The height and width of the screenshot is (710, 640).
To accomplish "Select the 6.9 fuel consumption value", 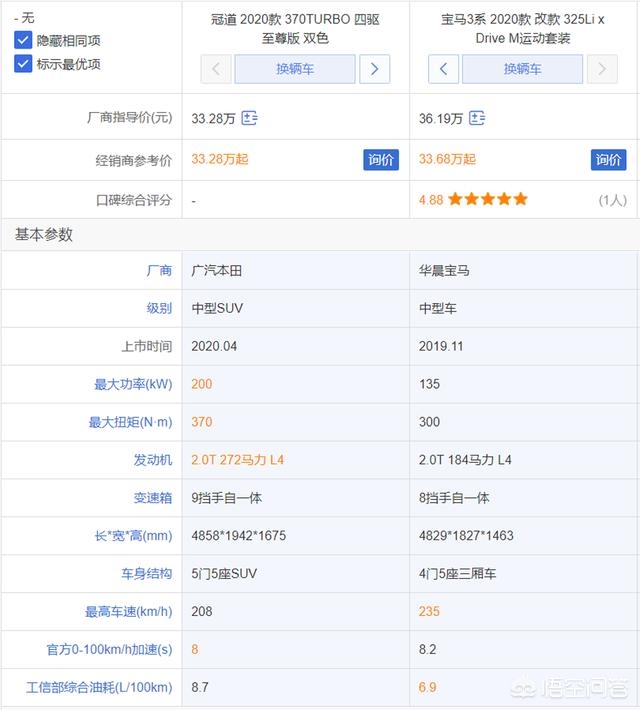I will 427,687.
